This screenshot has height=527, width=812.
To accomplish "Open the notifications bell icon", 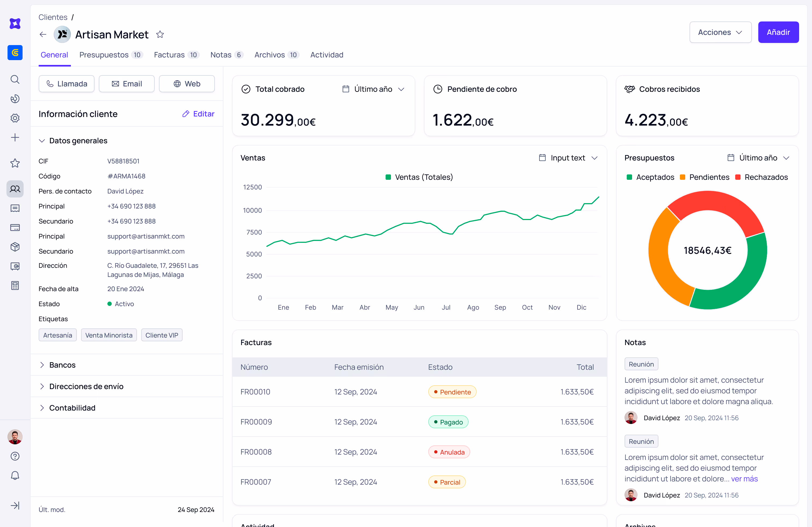I will tap(15, 476).
